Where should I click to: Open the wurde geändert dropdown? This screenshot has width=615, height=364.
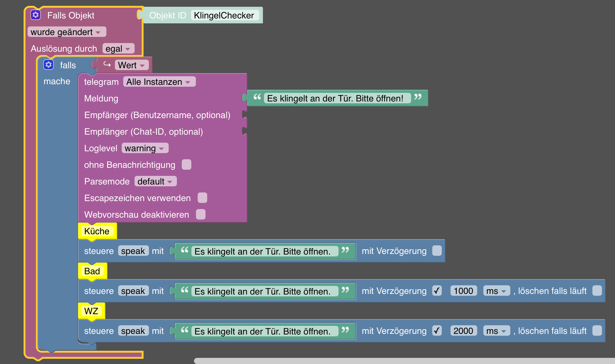[x=66, y=32]
